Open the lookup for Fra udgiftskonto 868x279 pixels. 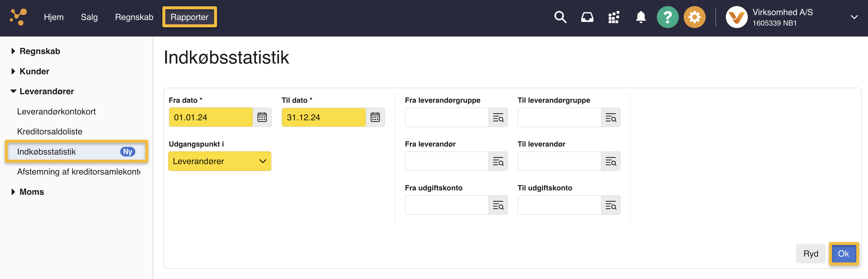click(x=499, y=205)
